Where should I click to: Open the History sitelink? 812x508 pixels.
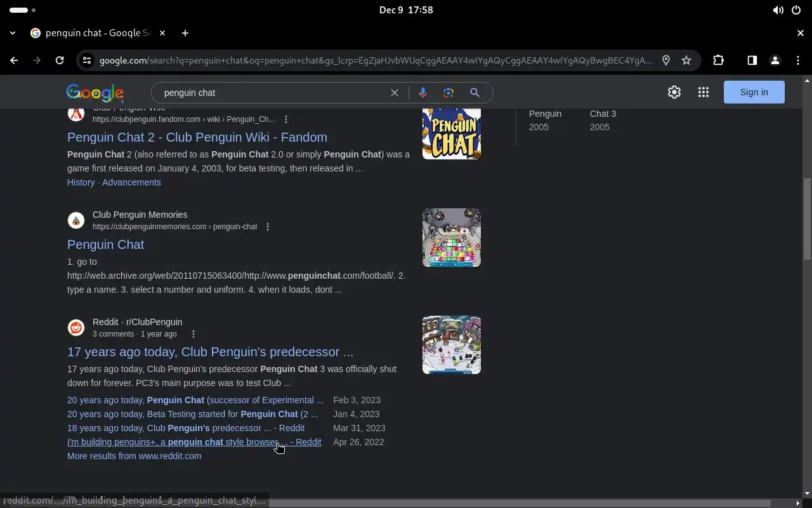(81, 182)
